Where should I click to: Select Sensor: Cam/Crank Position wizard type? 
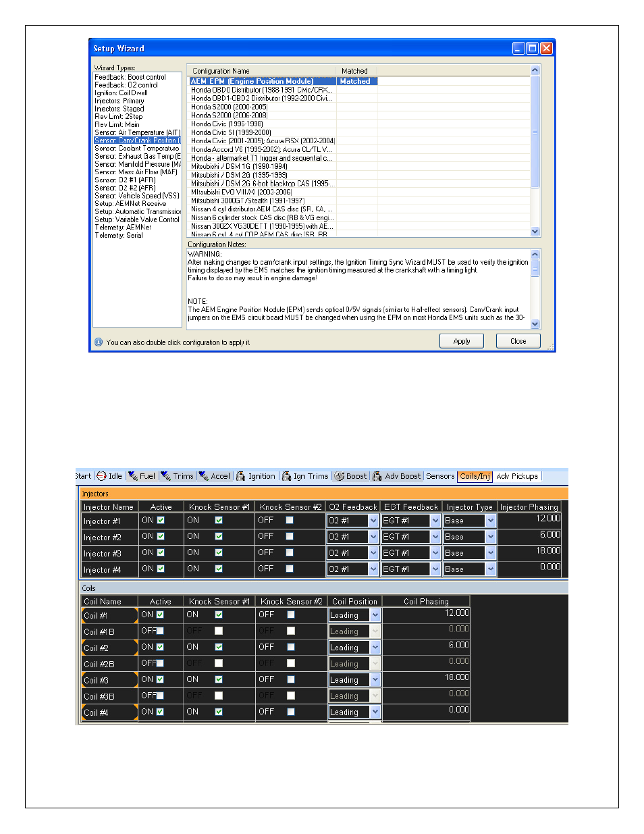tap(138, 140)
